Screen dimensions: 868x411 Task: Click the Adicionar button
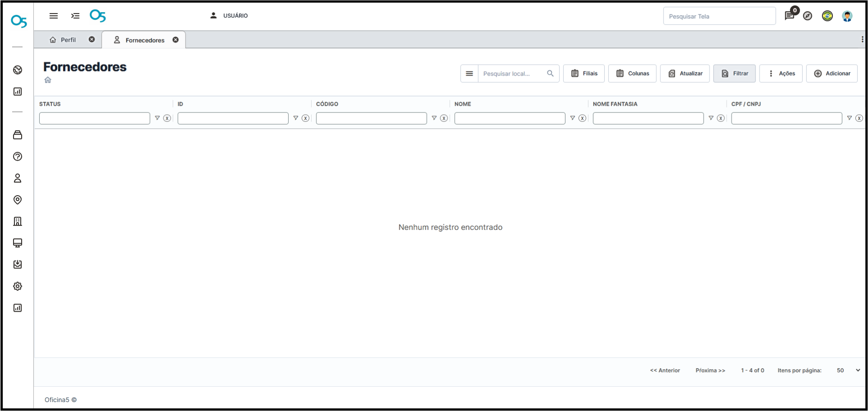click(832, 73)
